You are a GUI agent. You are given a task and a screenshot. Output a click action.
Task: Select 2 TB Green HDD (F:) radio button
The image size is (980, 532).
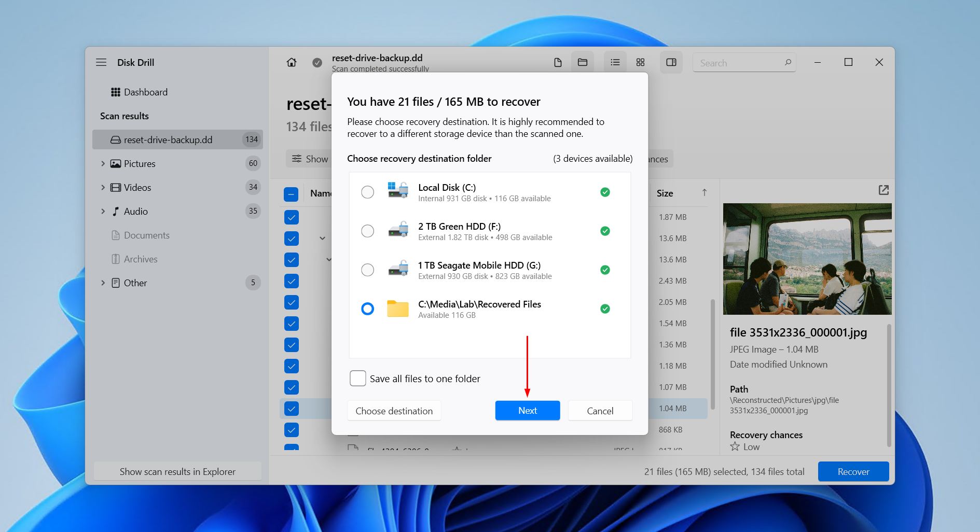(x=367, y=231)
